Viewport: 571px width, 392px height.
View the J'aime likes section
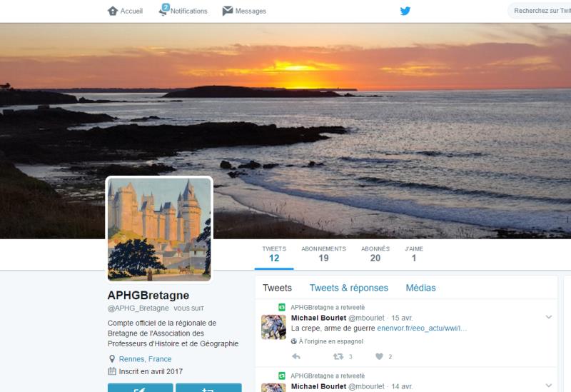point(414,253)
